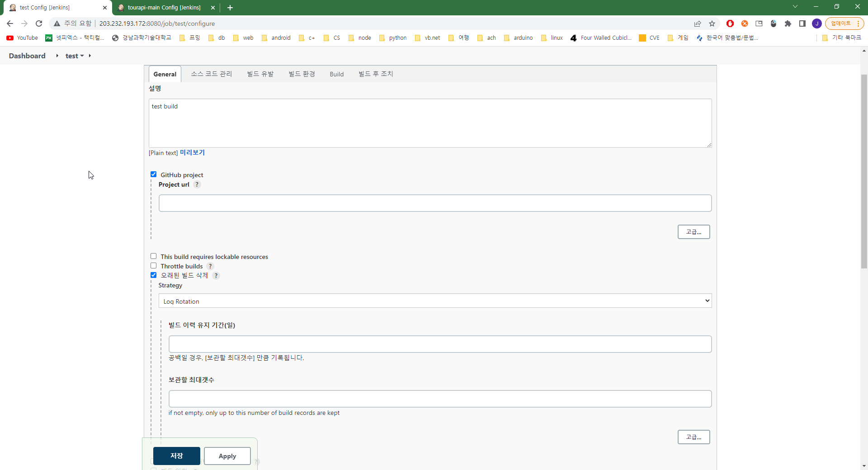
Task: Open the arduino bookmark
Action: click(x=519, y=38)
